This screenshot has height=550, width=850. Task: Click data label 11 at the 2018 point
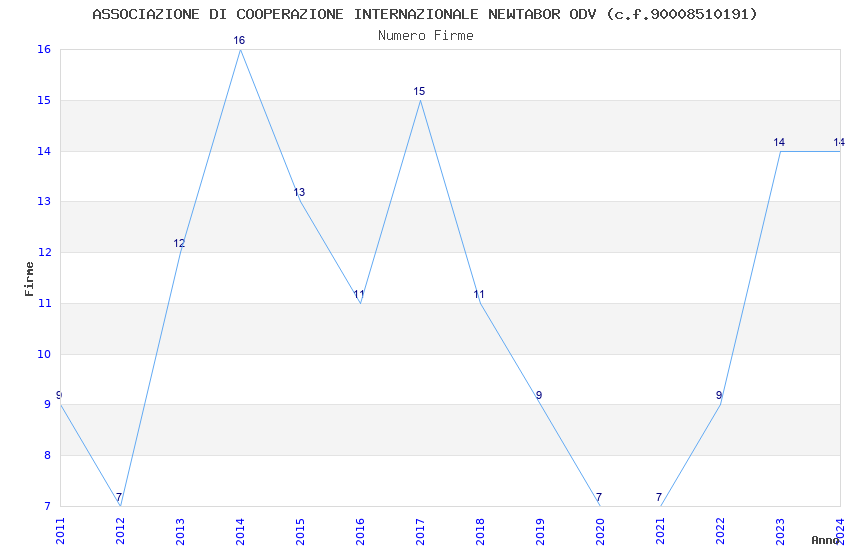click(x=479, y=294)
